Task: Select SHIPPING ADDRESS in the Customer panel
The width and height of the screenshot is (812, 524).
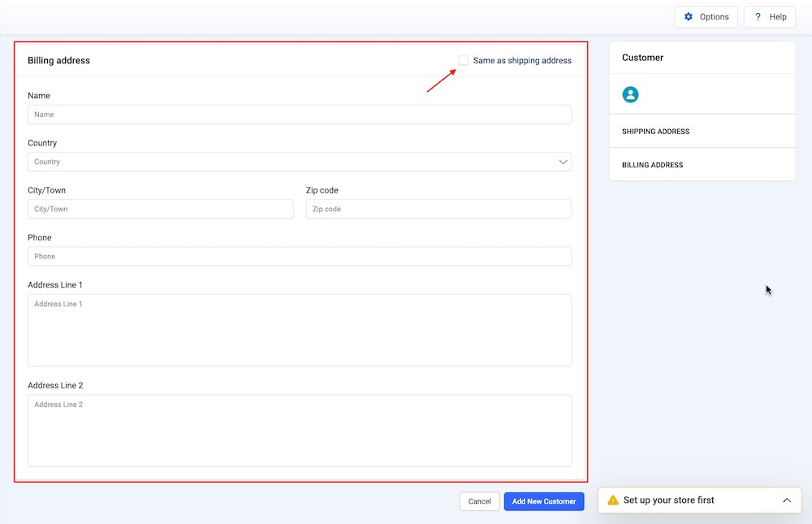Action: coord(655,132)
